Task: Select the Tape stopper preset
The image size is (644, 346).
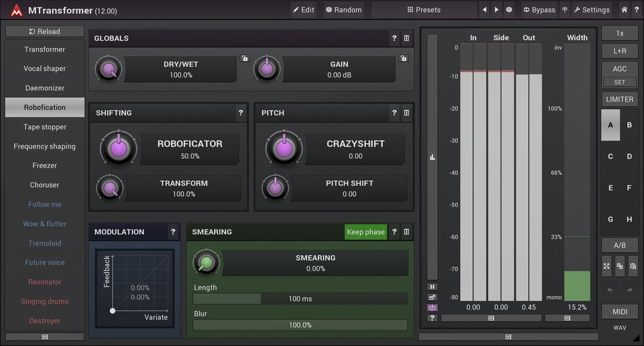Action: 45,127
